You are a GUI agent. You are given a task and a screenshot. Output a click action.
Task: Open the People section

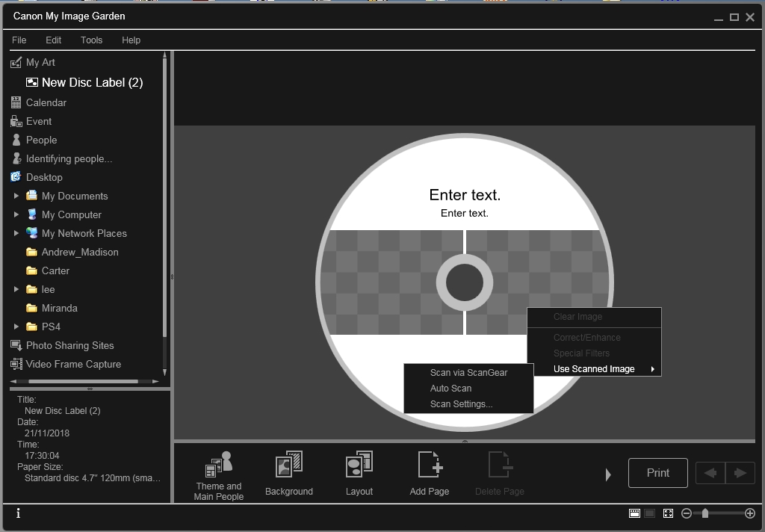tap(41, 140)
